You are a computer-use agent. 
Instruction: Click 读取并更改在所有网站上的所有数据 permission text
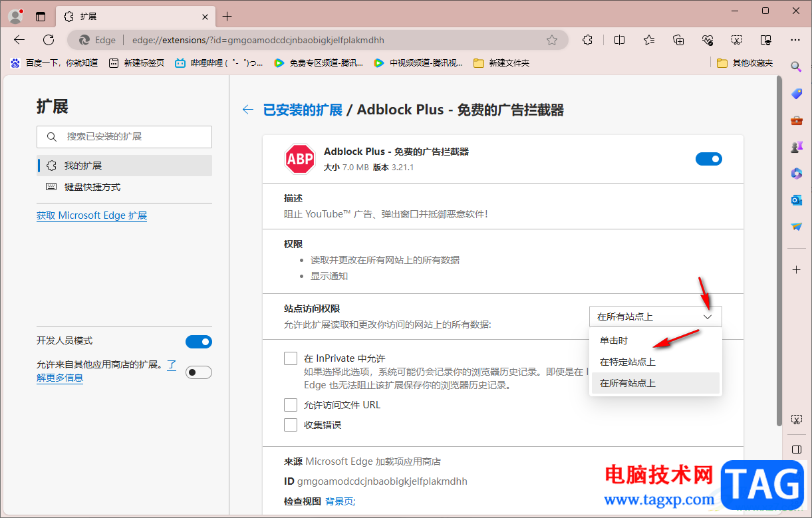tap(385, 260)
